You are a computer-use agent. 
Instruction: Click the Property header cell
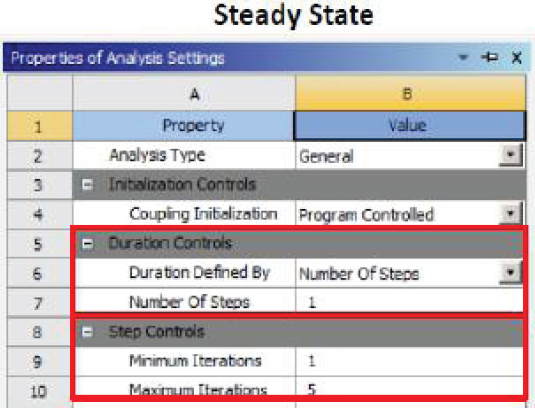pos(183,126)
